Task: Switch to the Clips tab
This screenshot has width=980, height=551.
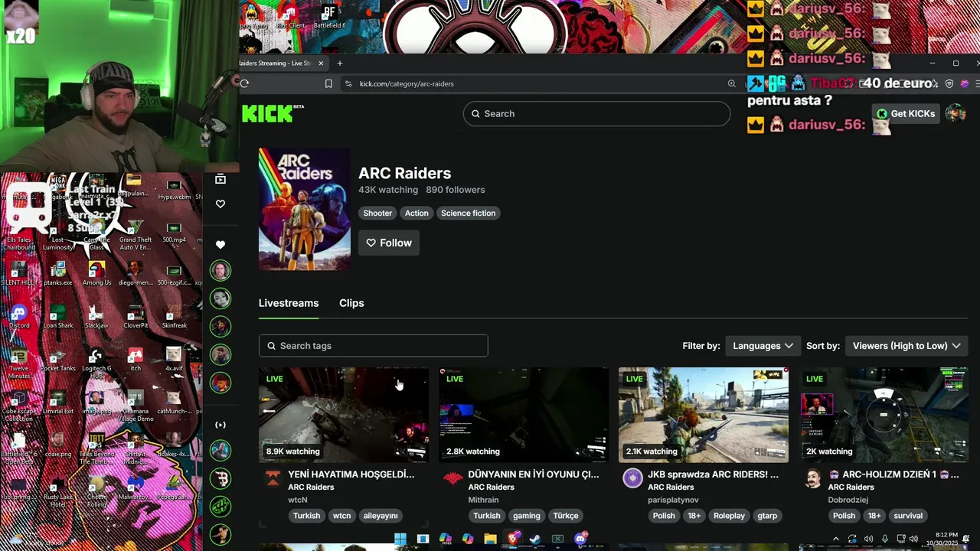Action: pos(351,303)
